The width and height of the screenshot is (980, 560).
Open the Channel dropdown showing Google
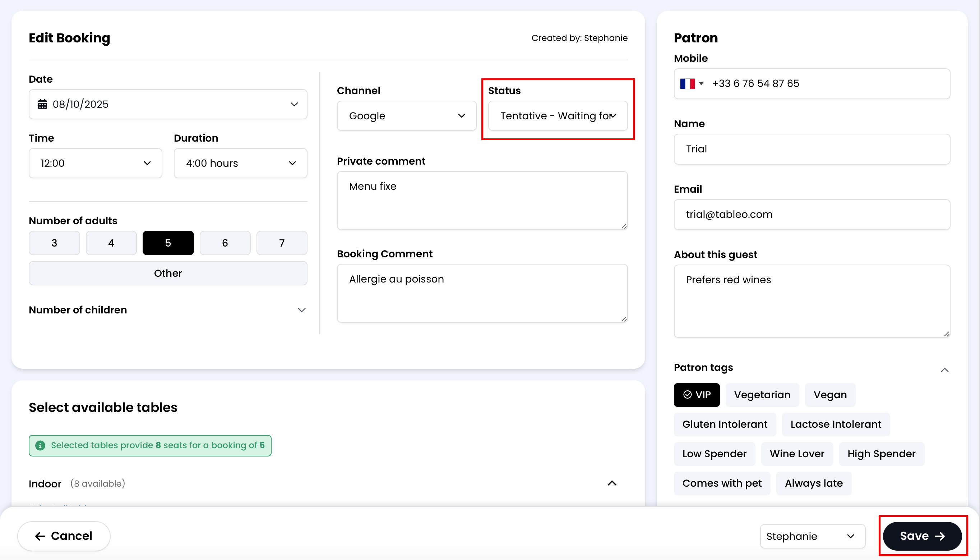406,116
